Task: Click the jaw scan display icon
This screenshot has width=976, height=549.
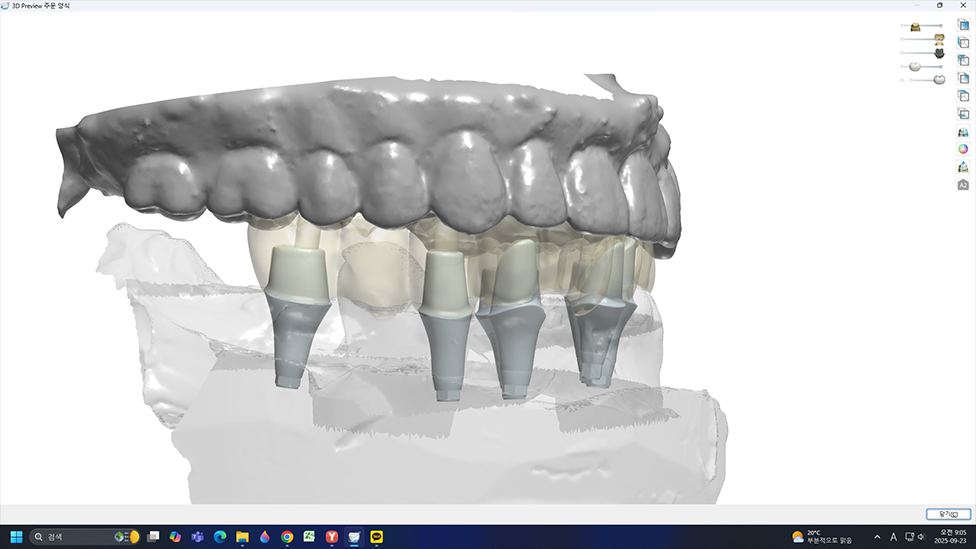Action: point(963,132)
